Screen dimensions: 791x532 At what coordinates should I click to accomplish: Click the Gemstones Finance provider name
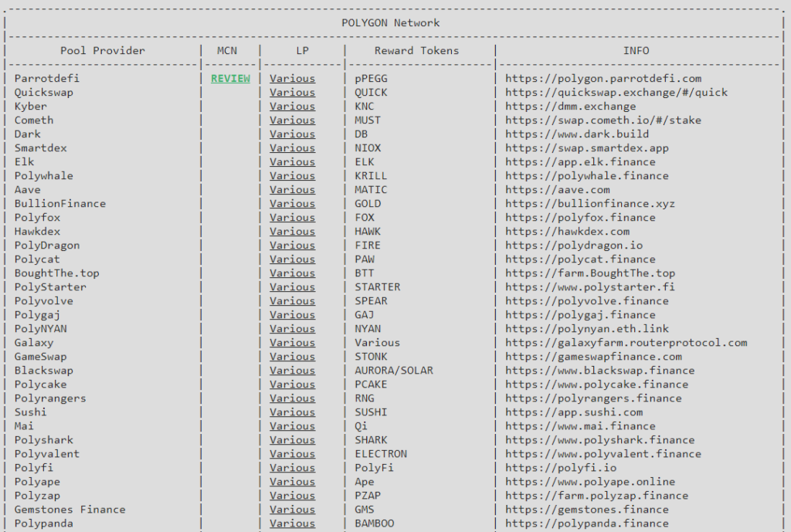tap(70, 510)
